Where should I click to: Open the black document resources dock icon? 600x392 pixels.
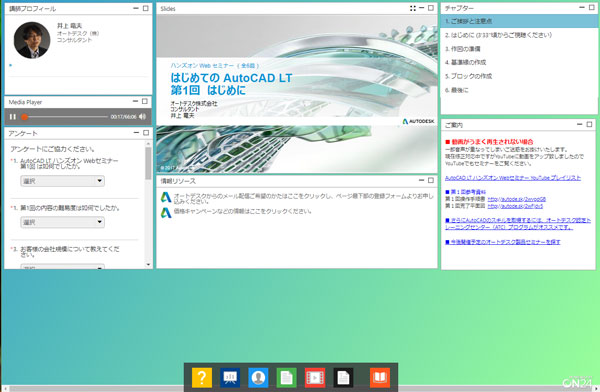343,377
